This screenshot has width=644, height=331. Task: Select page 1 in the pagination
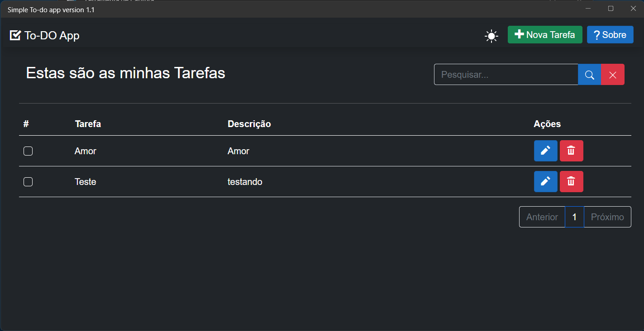click(x=574, y=217)
